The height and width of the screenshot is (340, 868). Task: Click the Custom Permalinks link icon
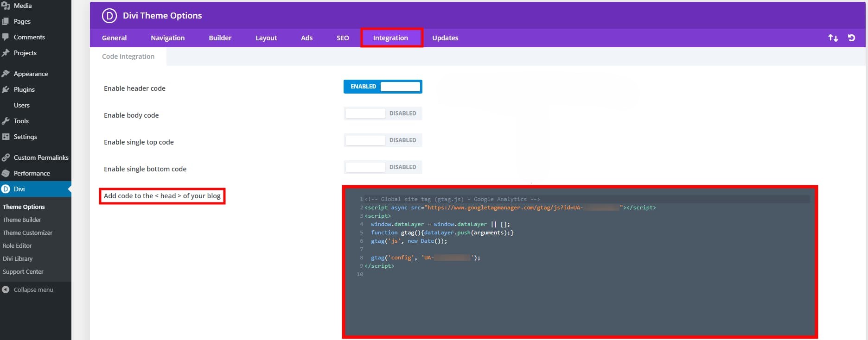point(6,157)
